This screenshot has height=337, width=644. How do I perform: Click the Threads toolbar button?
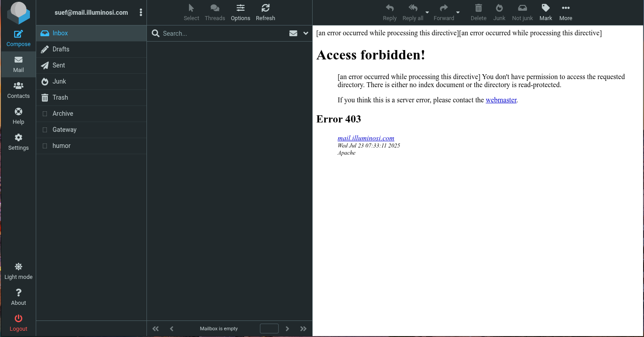coord(215,13)
